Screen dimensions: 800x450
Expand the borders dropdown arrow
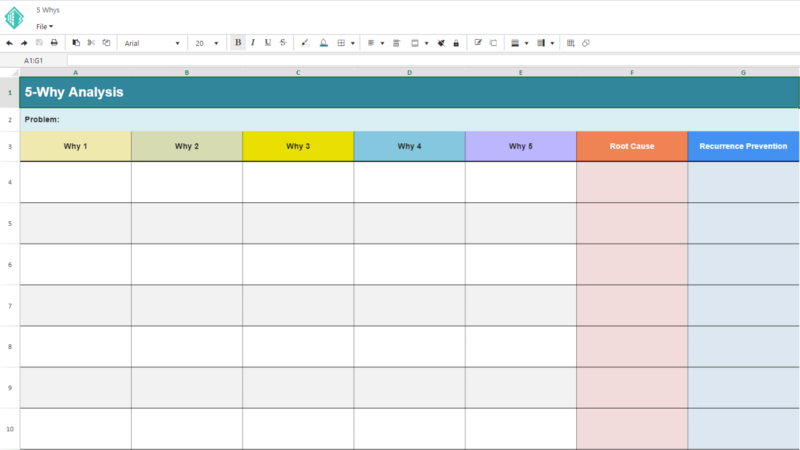pos(352,43)
